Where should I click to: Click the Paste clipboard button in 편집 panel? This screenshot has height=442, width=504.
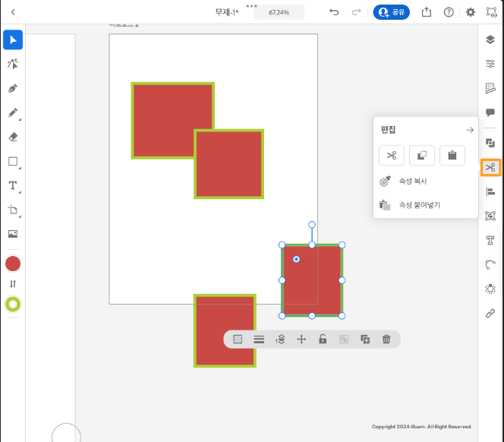pyautogui.click(x=452, y=156)
